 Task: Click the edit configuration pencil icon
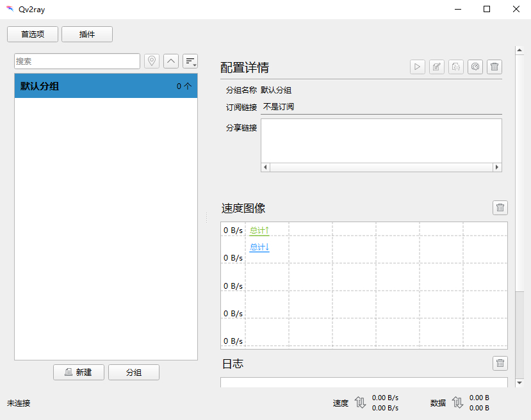click(437, 67)
